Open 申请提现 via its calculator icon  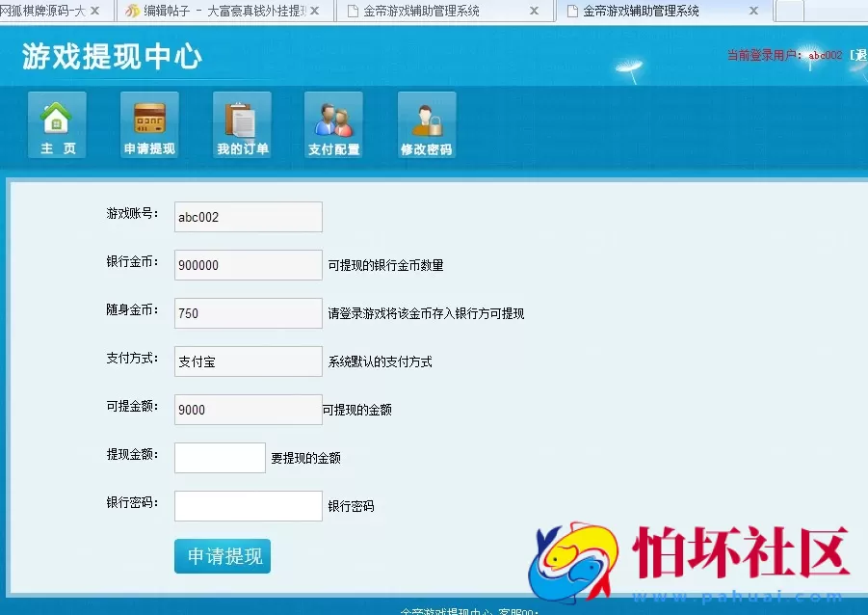(148, 116)
